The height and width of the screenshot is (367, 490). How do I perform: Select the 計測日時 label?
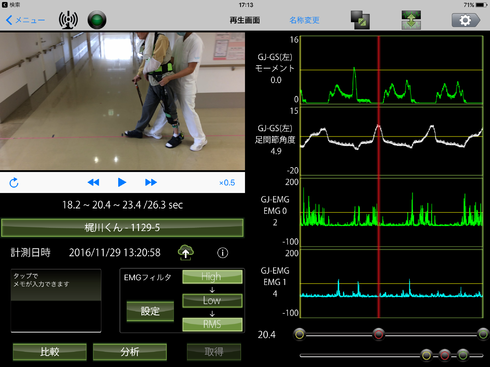coord(30,253)
